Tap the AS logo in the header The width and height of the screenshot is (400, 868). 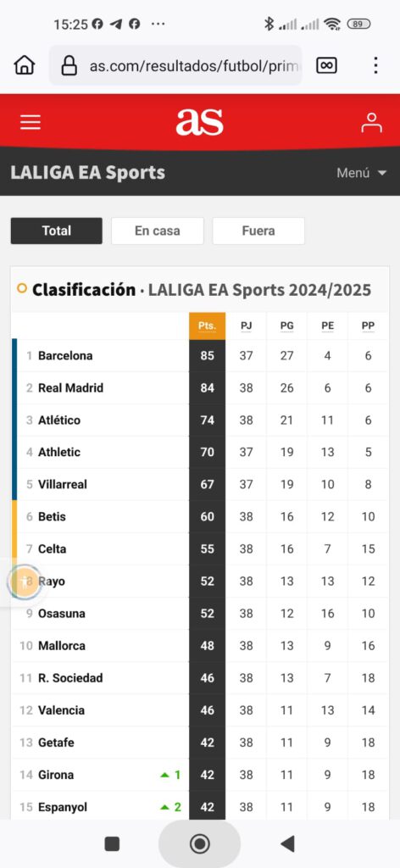click(x=200, y=122)
